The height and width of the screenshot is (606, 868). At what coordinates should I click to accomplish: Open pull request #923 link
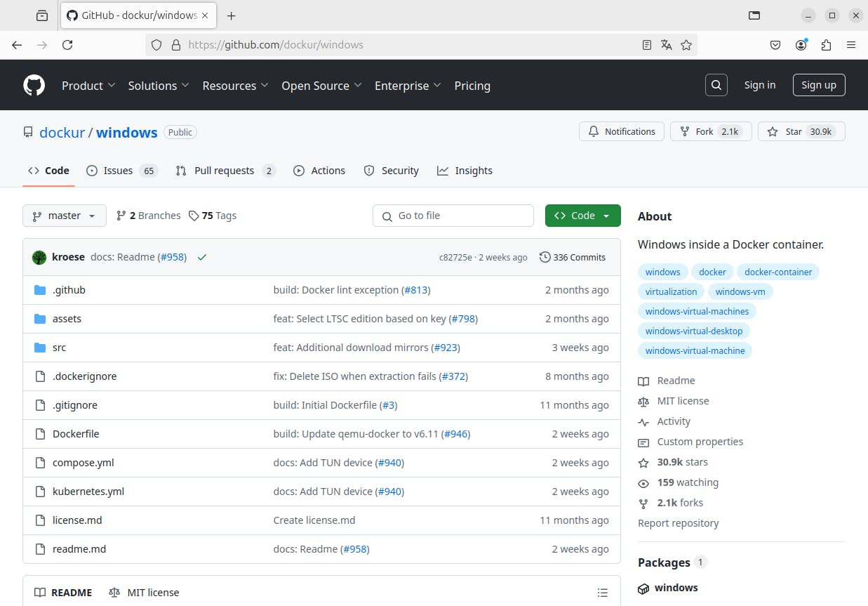tap(446, 348)
